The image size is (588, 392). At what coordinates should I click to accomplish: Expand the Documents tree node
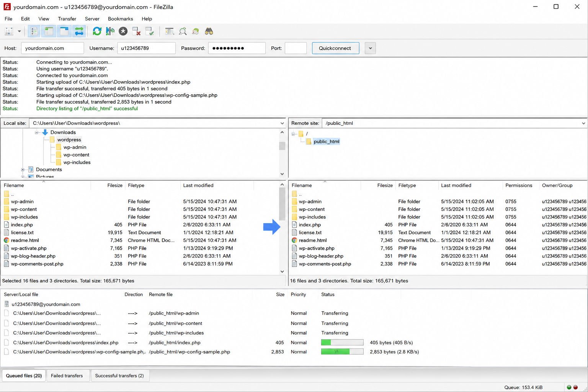pyautogui.click(x=23, y=170)
